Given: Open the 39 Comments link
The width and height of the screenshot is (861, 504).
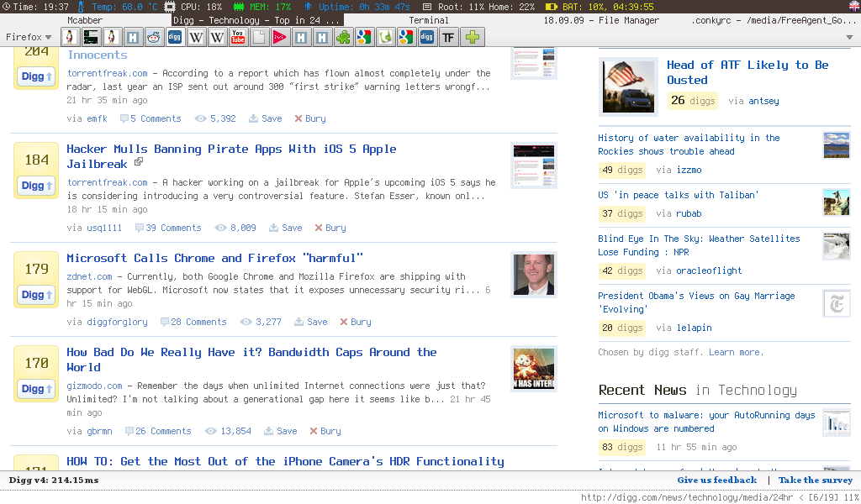Looking at the screenshot, I should coord(168,228).
